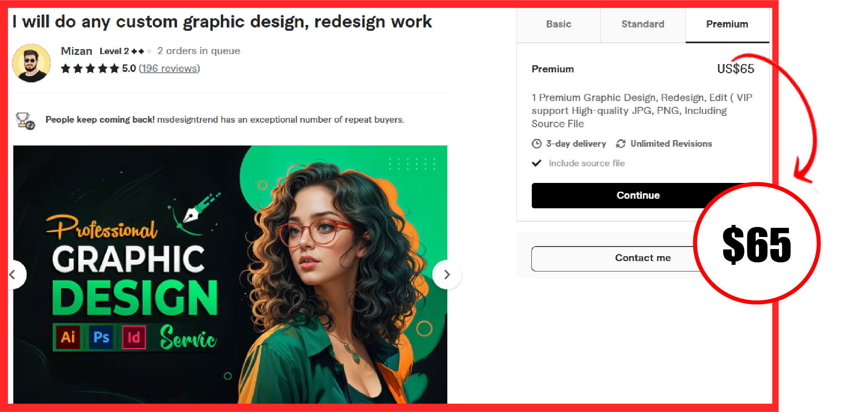Screen dimensions: 868x412
Task: Switch to the Standard package tab
Action: [643, 25]
